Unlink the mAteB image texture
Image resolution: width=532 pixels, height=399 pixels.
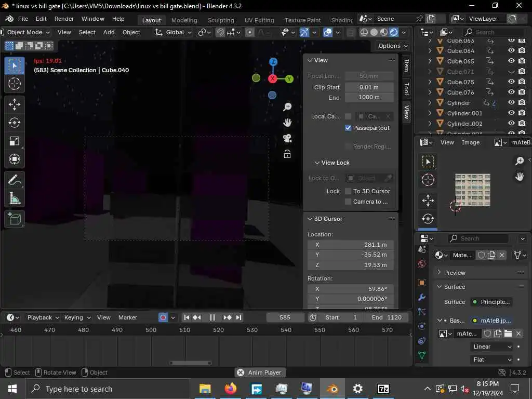coord(518,334)
